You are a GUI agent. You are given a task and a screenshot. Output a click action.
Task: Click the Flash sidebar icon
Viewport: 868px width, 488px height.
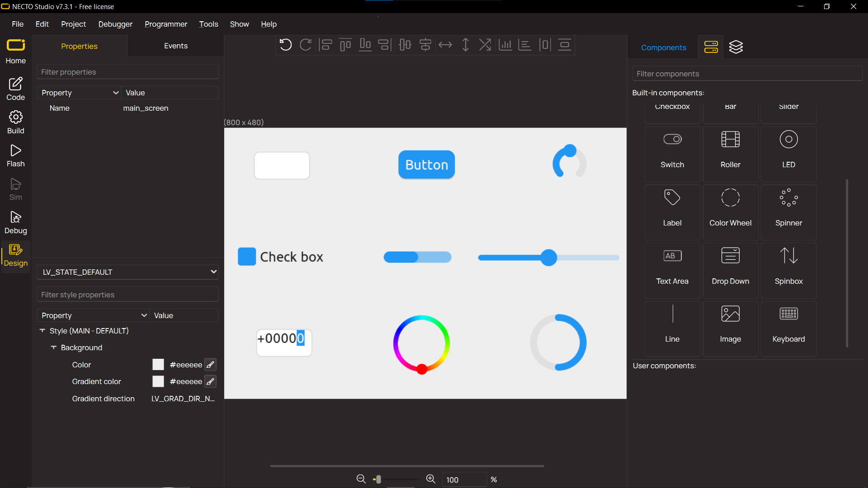[15, 156]
